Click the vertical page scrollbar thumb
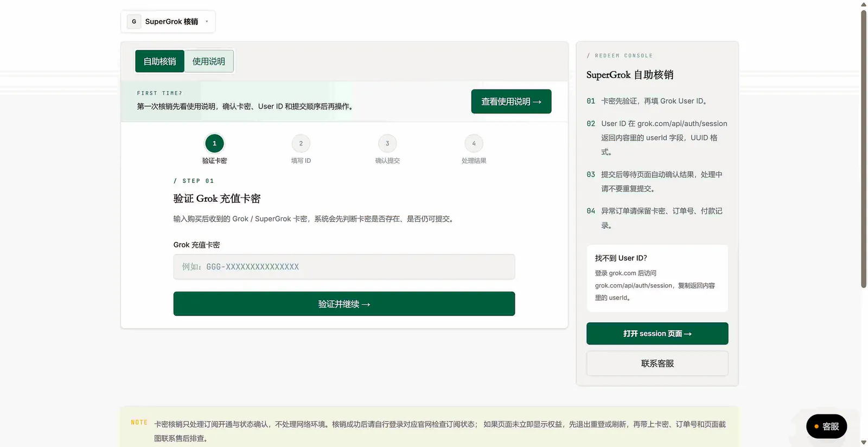 864,149
